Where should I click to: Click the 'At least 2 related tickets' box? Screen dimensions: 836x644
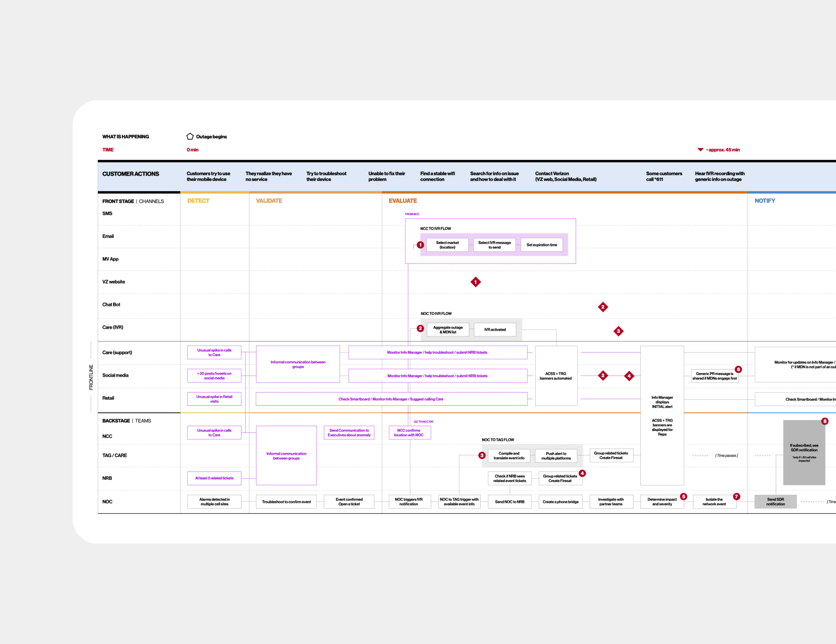pyautogui.click(x=214, y=478)
